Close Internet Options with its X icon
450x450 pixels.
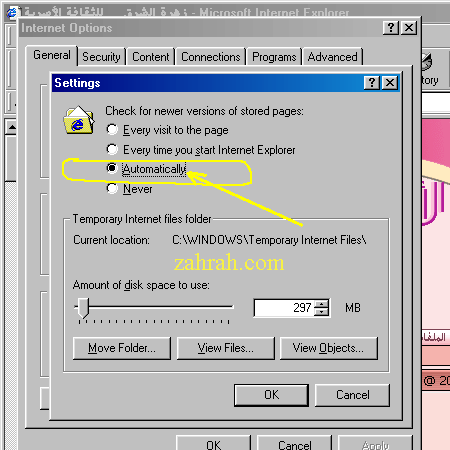point(409,28)
